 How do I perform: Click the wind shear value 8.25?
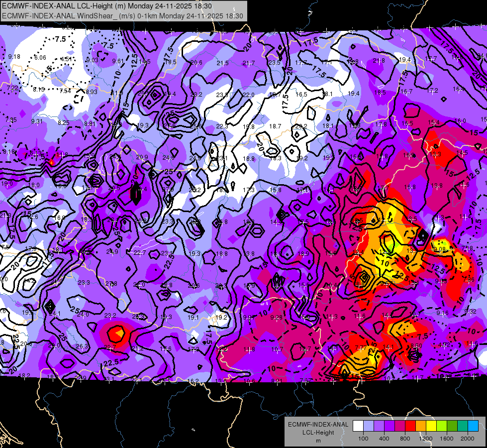[63, 122]
